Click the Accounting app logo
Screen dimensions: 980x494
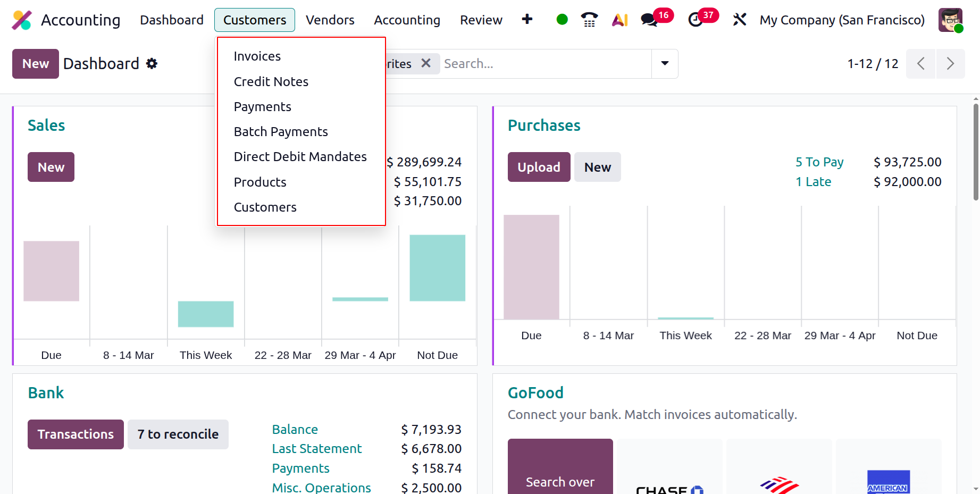point(22,20)
